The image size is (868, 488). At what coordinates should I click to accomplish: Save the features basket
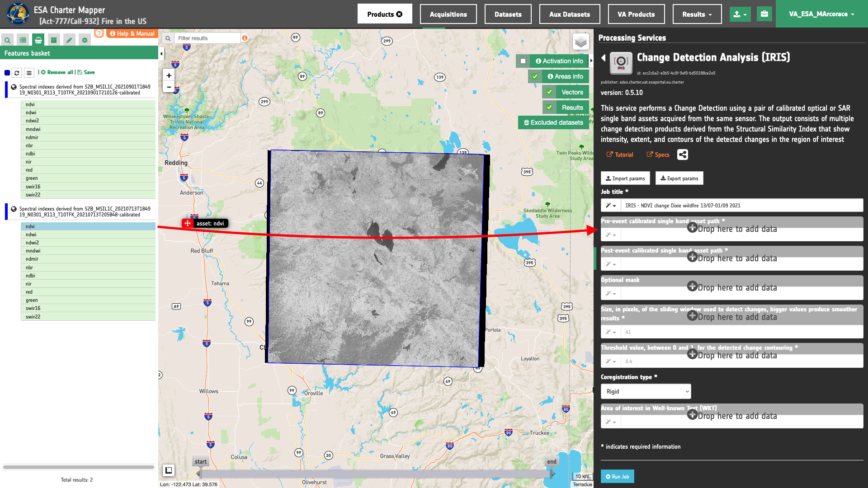[86, 72]
